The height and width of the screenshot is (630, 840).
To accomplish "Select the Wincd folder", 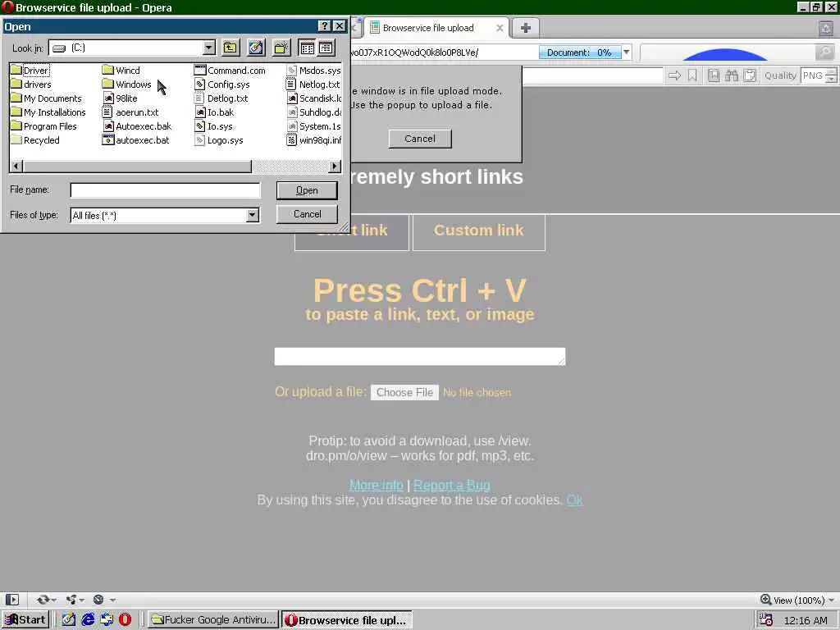I will 121,71.
